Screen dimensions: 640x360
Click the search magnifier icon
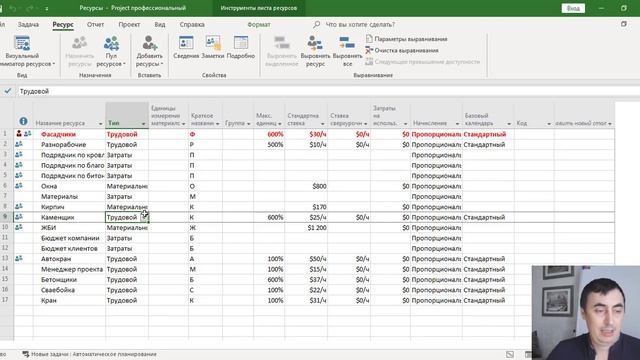(x=316, y=24)
